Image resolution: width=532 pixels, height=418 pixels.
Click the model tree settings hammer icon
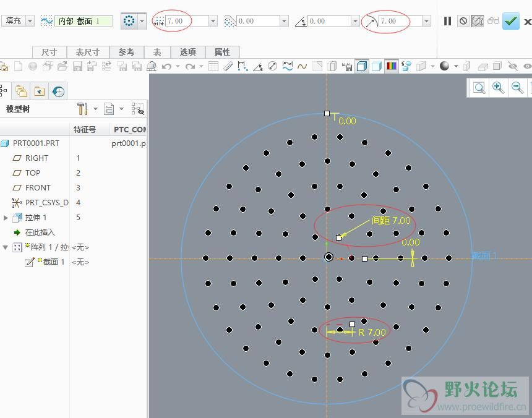(82, 109)
